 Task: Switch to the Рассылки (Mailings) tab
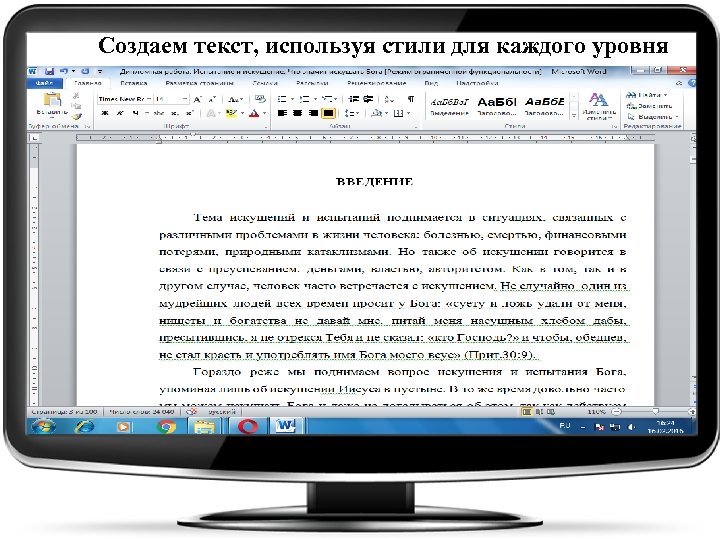click(312, 83)
